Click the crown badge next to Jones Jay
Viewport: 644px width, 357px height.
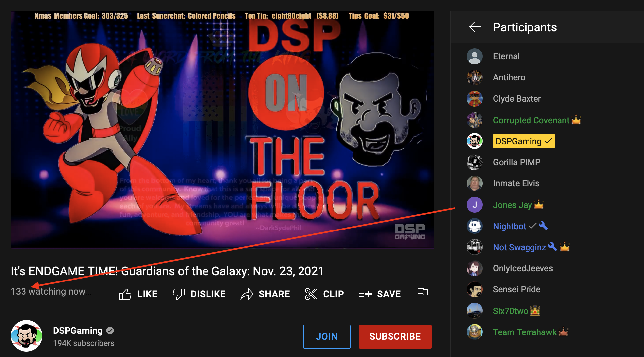(x=539, y=204)
